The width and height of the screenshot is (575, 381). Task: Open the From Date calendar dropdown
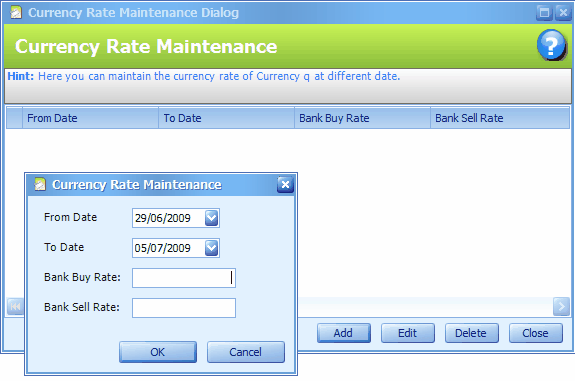click(212, 218)
